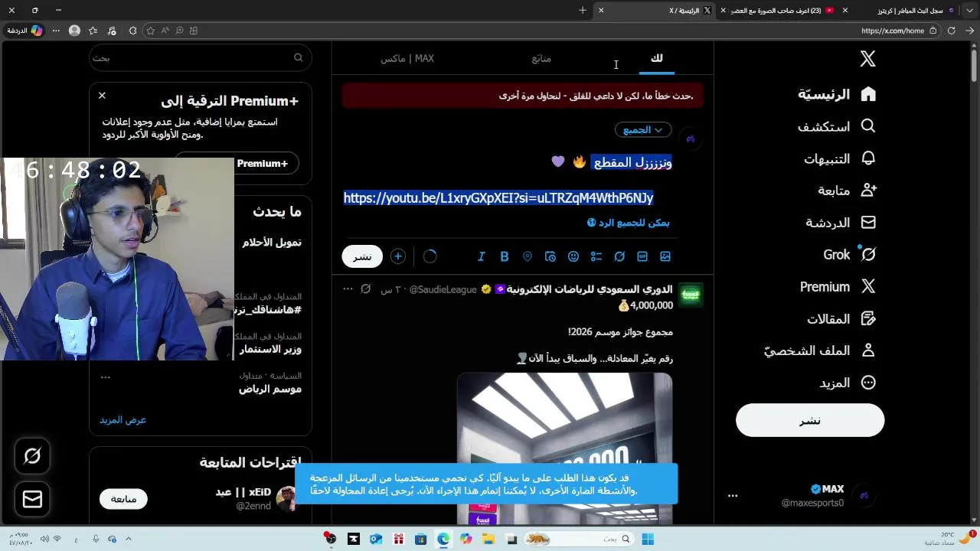Add a poll to the post
Screen dimensions: 980x551
click(596, 256)
